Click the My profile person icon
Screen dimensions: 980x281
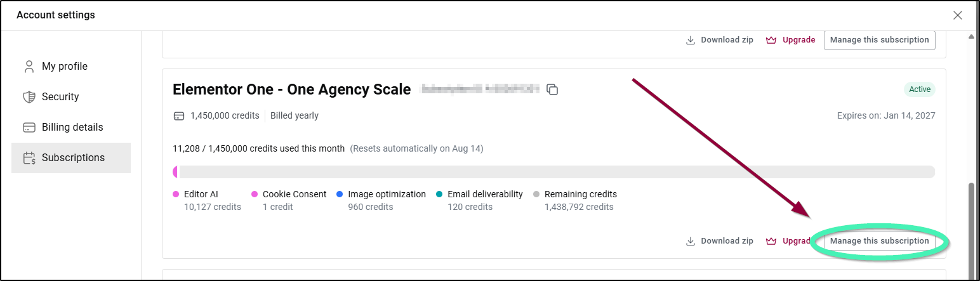[29, 67]
